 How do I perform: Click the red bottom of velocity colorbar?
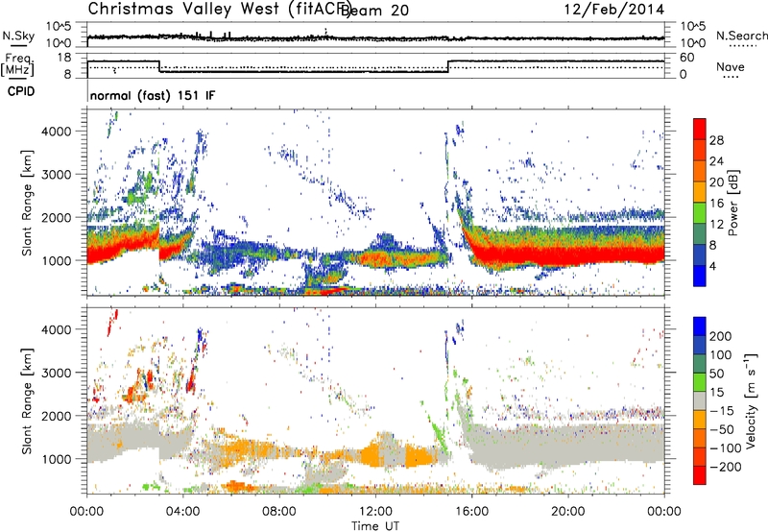pyautogui.click(x=700, y=475)
